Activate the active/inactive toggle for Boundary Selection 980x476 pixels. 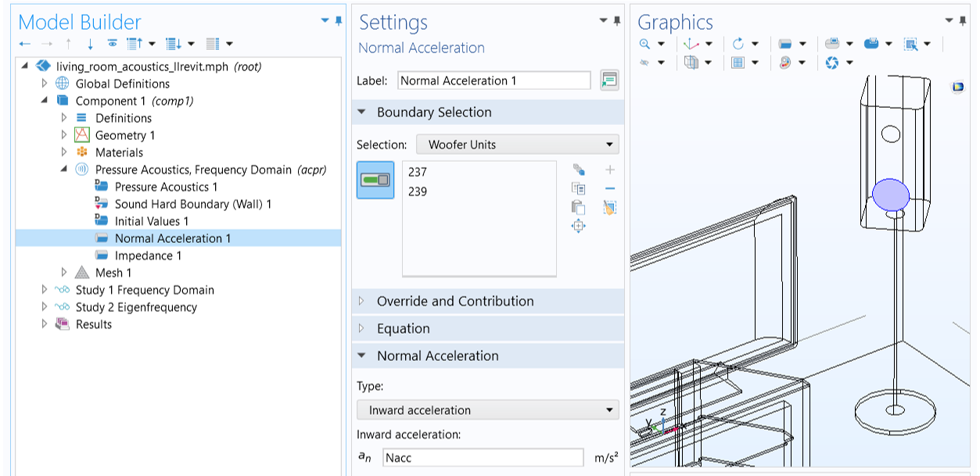click(x=375, y=180)
